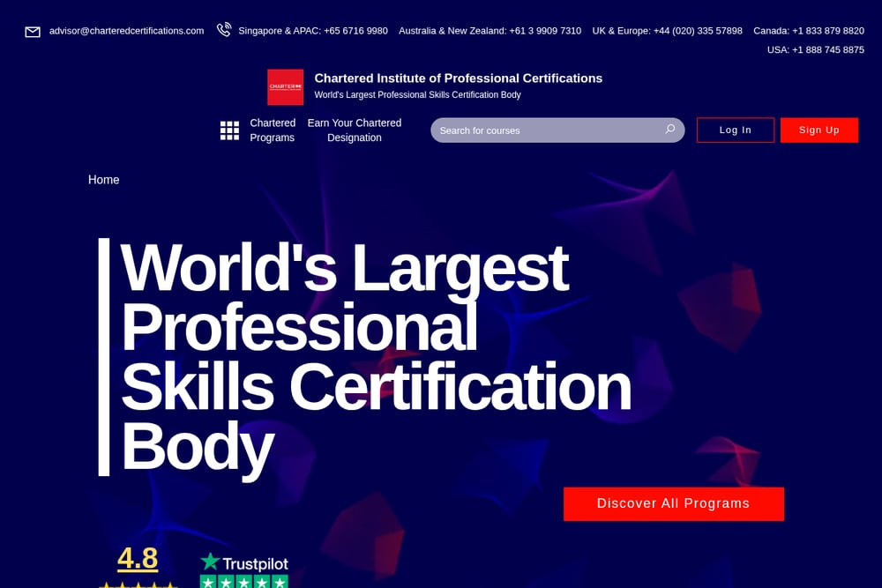Click the Trustpilot logo
Viewport: 882px width, 588px height.
tap(244, 562)
